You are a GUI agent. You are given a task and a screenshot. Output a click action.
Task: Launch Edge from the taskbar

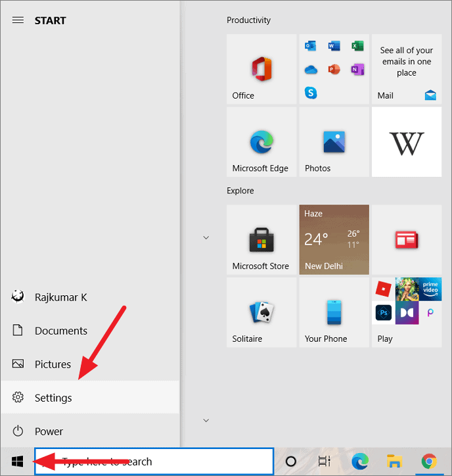[x=360, y=462]
